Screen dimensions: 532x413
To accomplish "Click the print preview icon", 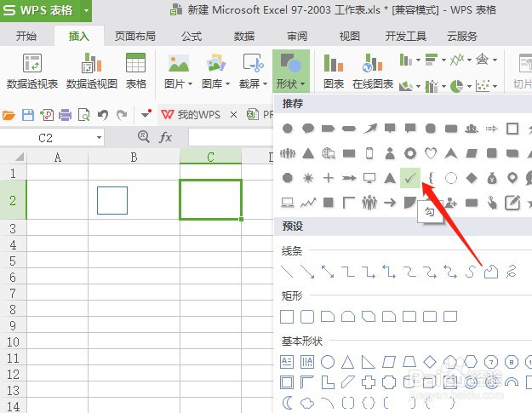I will [83, 115].
